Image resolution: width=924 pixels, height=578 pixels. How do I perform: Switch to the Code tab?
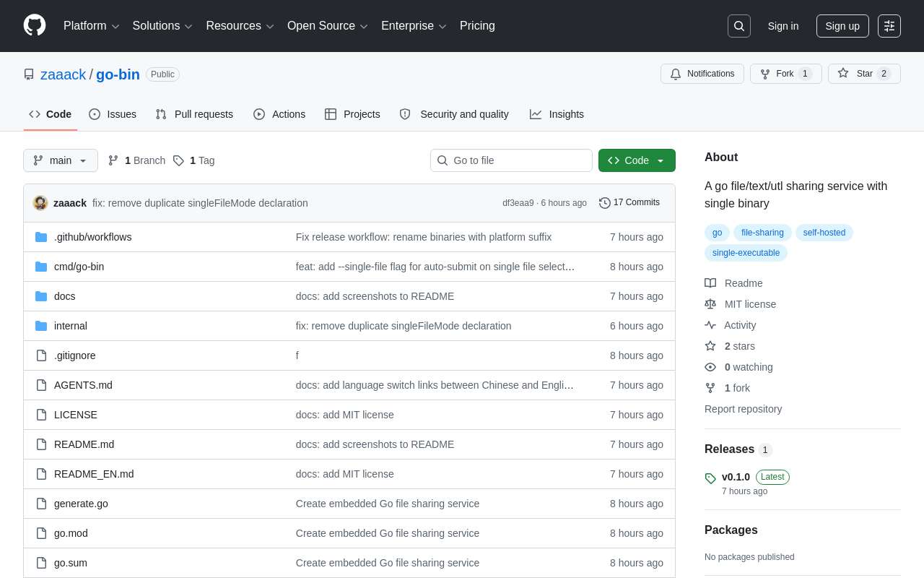[51, 114]
